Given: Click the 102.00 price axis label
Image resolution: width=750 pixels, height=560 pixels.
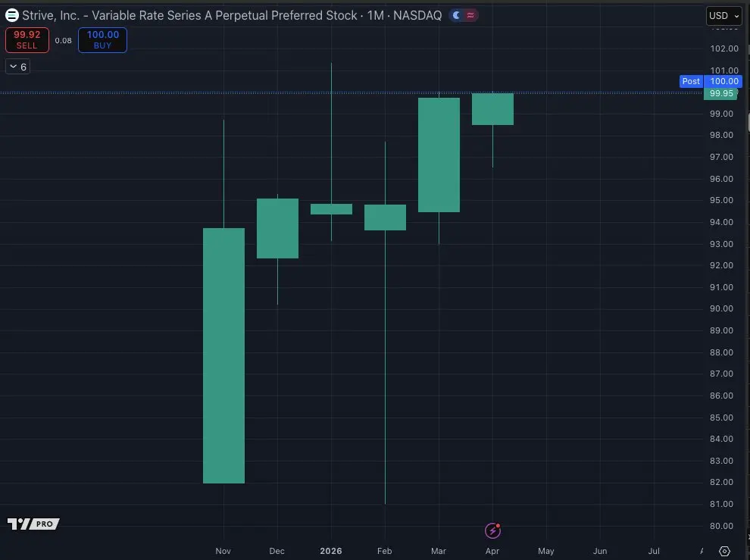Looking at the screenshot, I should coord(724,48).
